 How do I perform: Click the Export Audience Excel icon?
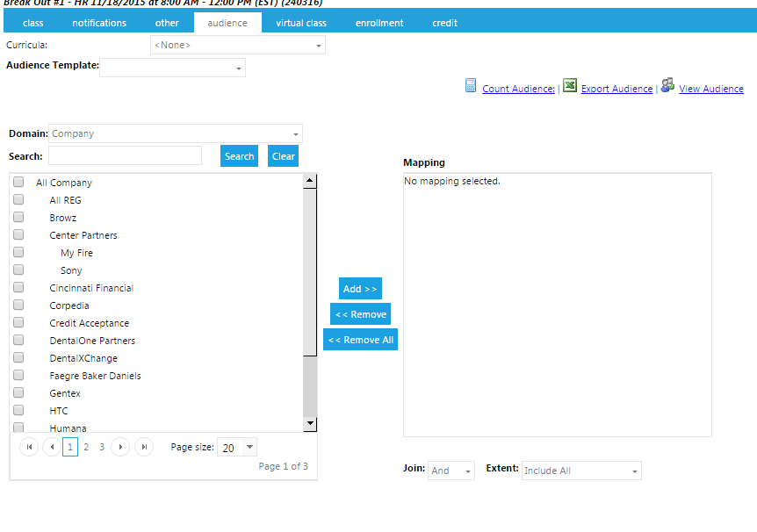[x=570, y=86]
